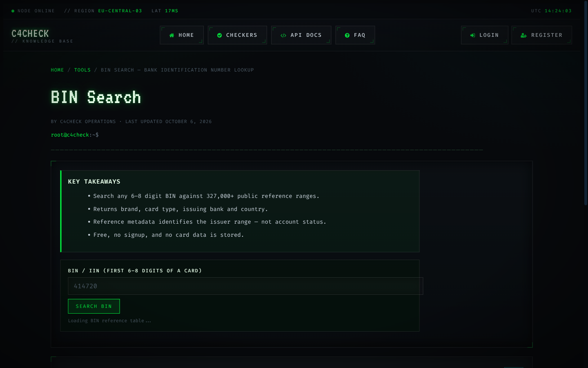This screenshot has width=588, height=368.
Task: Click the sign-in arrow icon beside Login
Action: [x=473, y=36]
